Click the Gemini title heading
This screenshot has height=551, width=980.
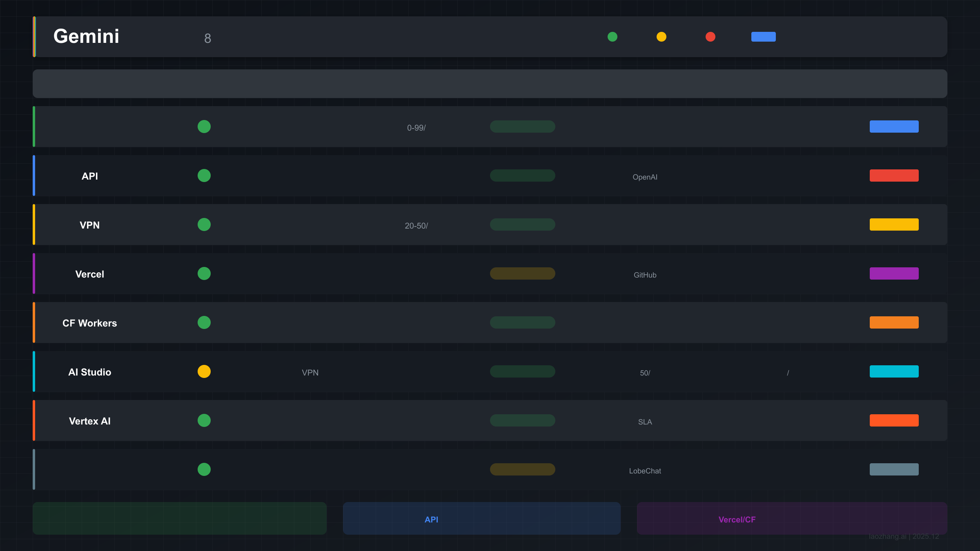click(x=87, y=36)
